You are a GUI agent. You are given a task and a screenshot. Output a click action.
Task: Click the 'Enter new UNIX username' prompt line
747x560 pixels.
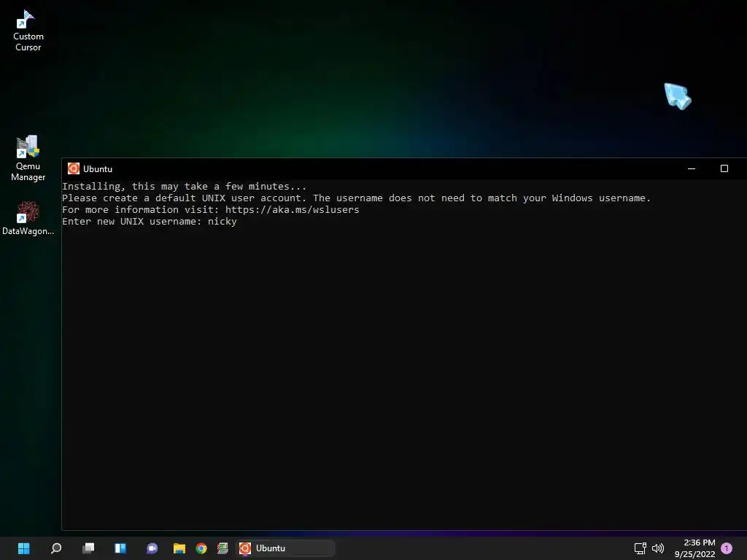pos(149,222)
